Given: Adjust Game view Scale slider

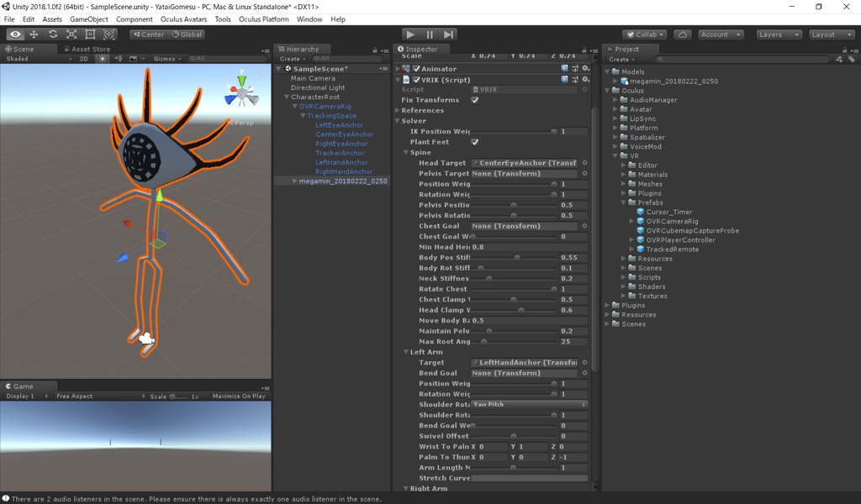Looking at the screenshot, I should [x=179, y=396].
